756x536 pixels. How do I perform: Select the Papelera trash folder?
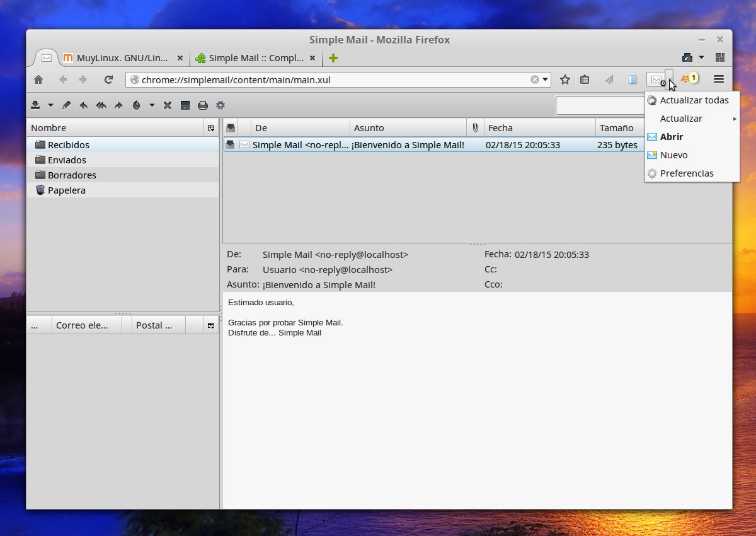pyautogui.click(x=123, y=190)
